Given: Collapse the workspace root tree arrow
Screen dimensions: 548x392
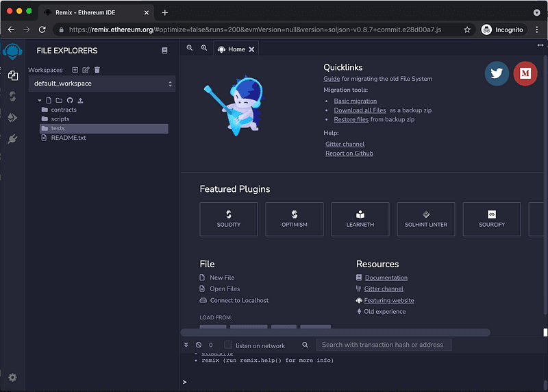Looking at the screenshot, I should click(x=40, y=100).
